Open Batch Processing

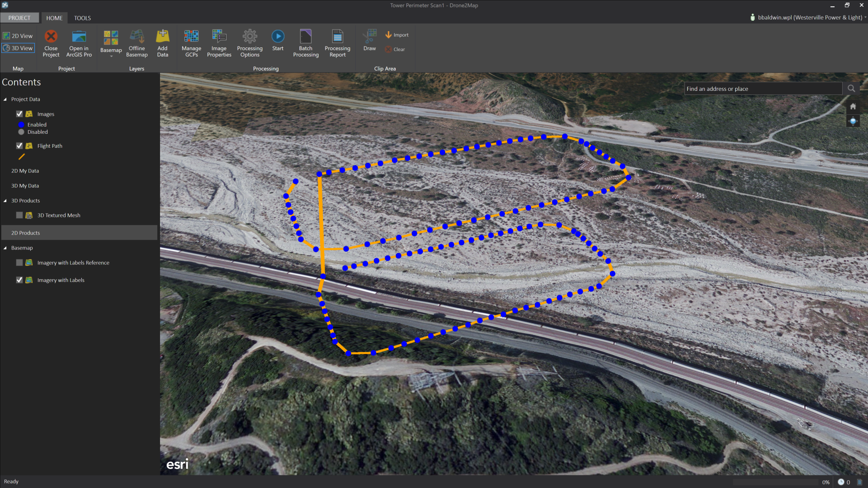click(306, 43)
